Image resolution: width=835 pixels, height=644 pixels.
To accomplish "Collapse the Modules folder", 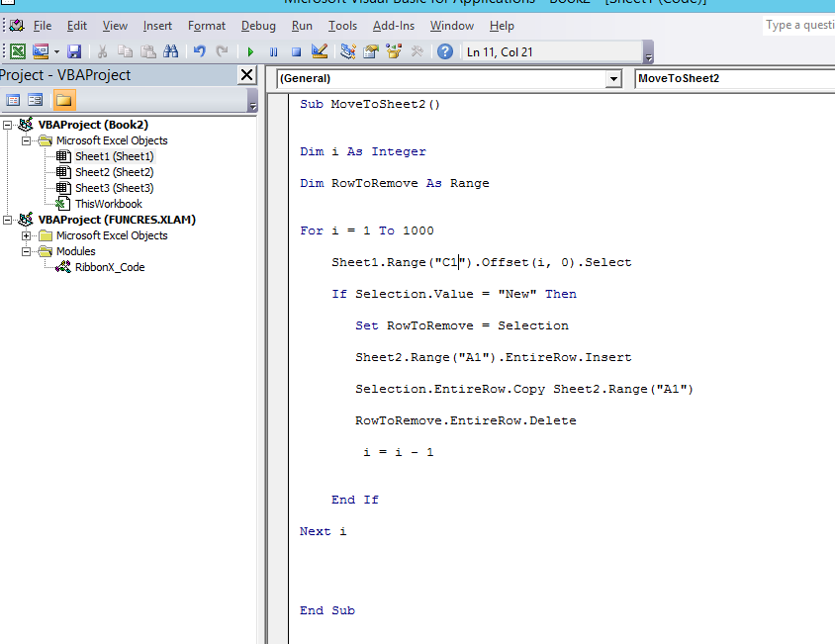I will click(x=26, y=251).
